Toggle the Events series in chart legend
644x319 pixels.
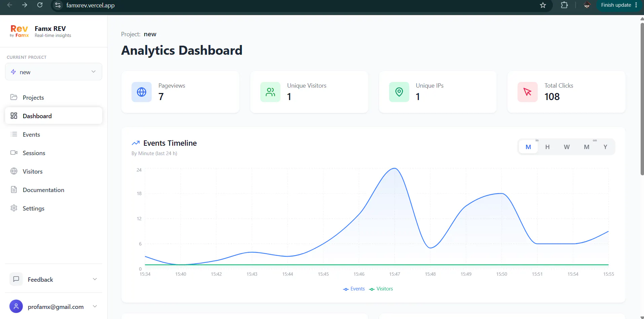(354, 289)
